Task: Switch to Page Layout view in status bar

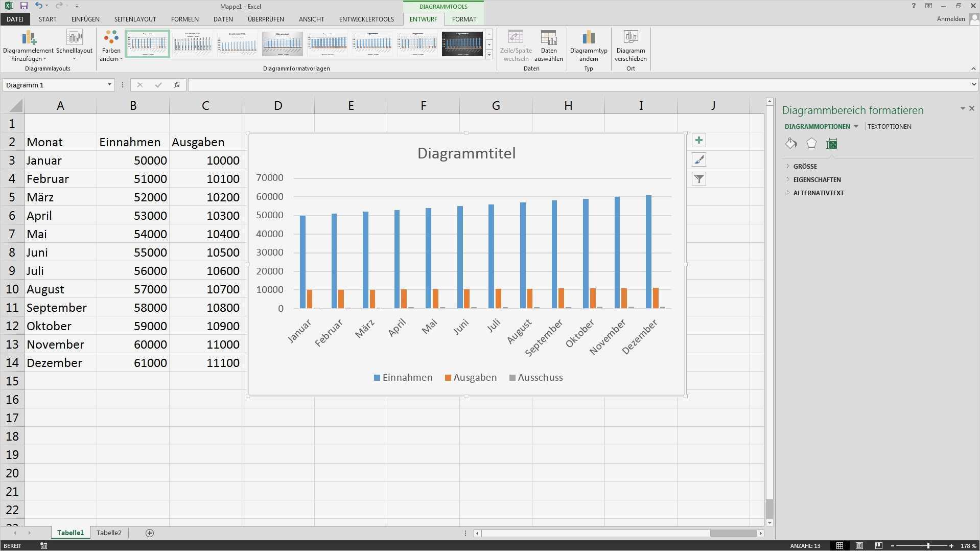Action: (x=859, y=546)
